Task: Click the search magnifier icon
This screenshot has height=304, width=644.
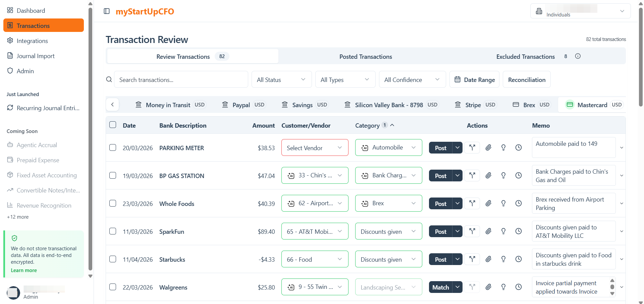Action: (109, 79)
